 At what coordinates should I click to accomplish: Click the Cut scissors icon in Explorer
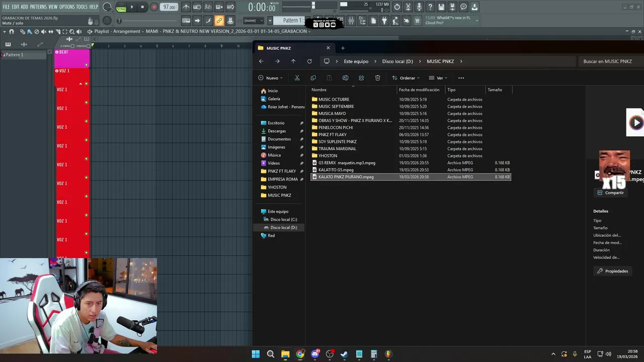297,78
